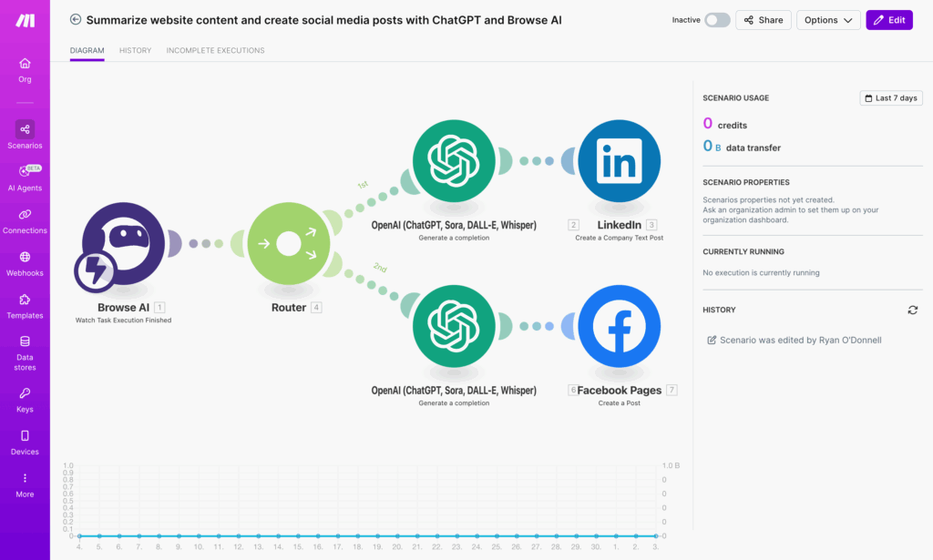933x560 pixels.
Task: Click the Edit button
Action: [889, 20]
